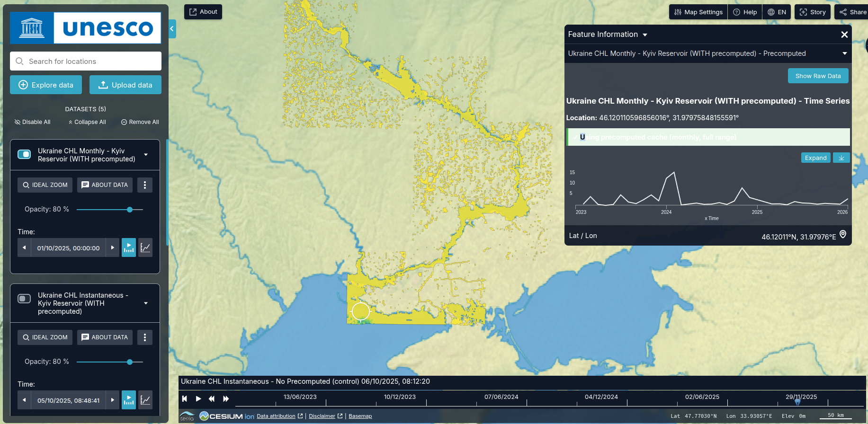Click the location pin icon beside Lat/Lon
Image resolution: width=868 pixels, height=424 pixels.
(843, 235)
